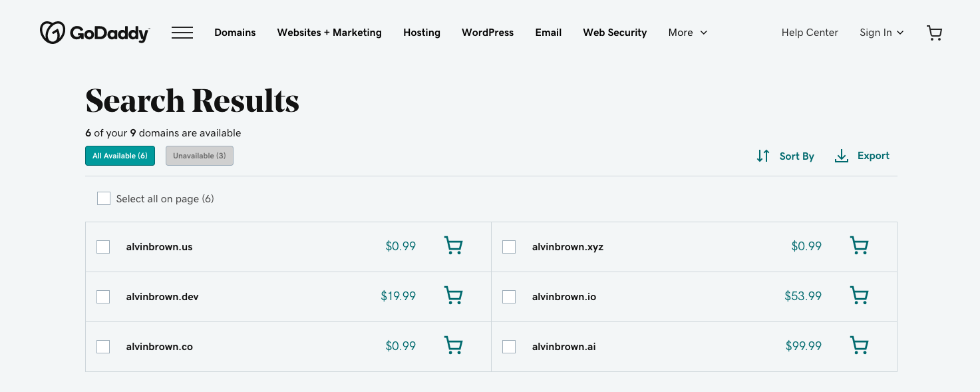This screenshot has width=980, height=392.
Task: Add alvinbrown.xyz to cart
Action: pyautogui.click(x=859, y=246)
